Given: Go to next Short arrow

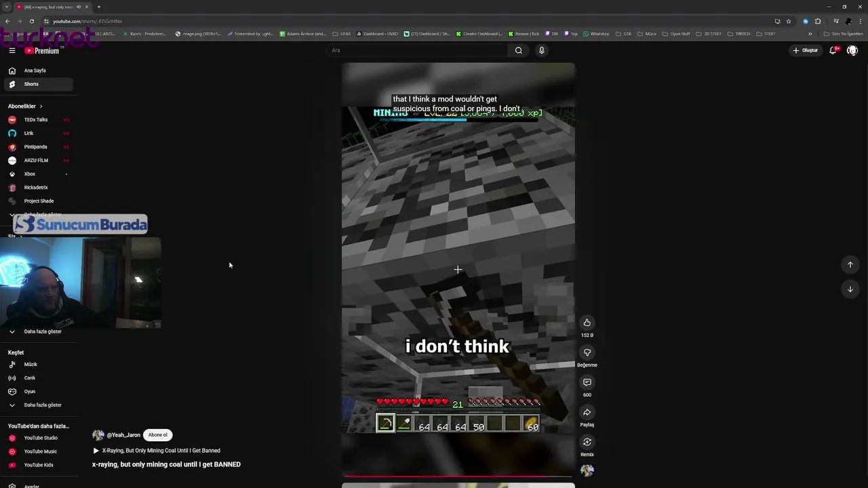Looking at the screenshot, I should click(850, 289).
